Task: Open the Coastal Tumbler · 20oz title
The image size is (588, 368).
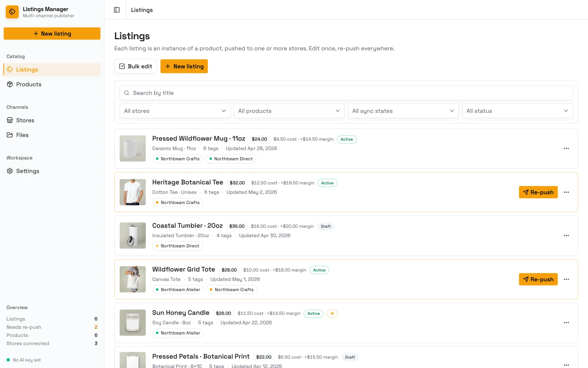Action: (x=187, y=226)
